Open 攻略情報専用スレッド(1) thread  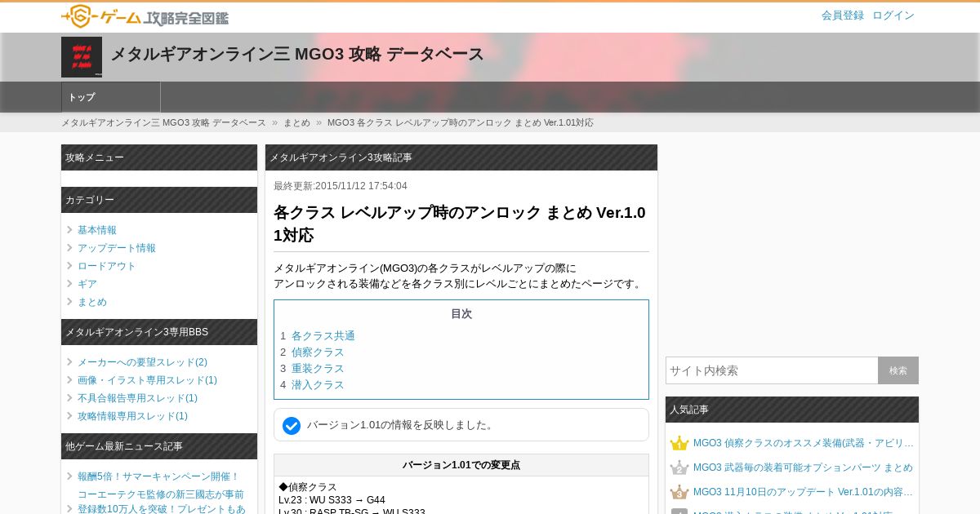pyautogui.click(x=132, y=416)
